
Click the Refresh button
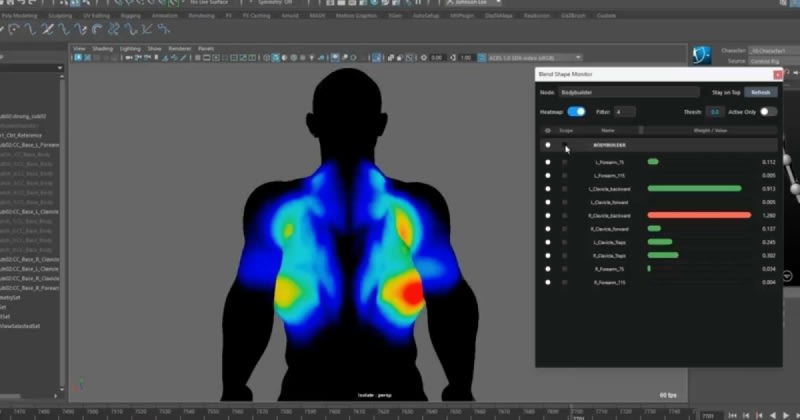[760, 92]
